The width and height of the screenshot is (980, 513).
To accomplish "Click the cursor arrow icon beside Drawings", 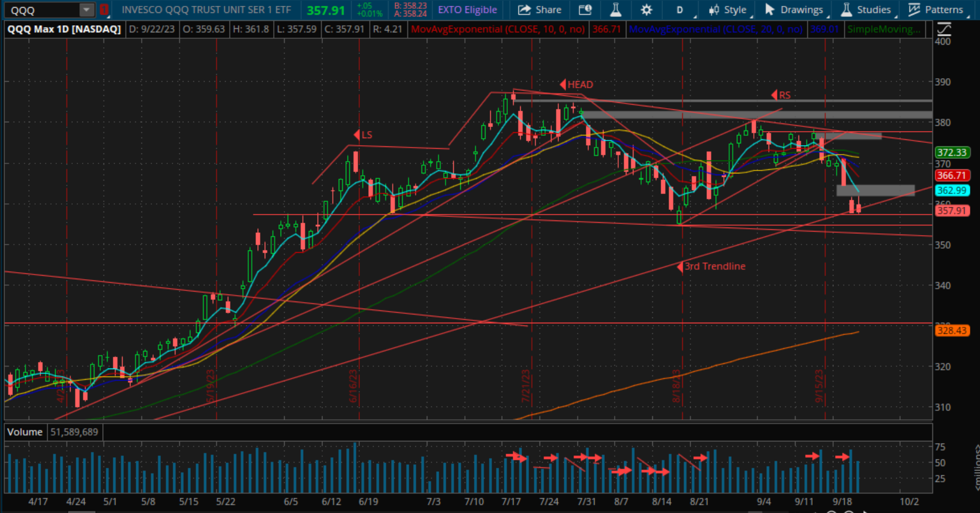I will pos(770,10).
